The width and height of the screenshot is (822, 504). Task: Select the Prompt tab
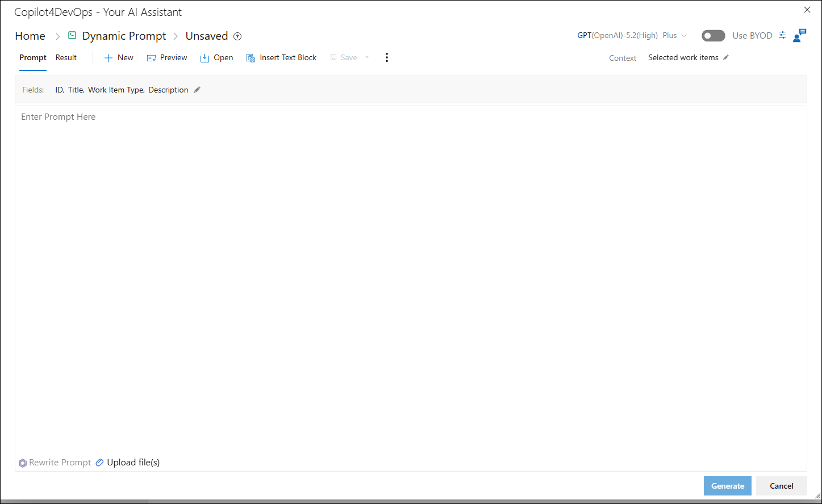click(33, 57)
